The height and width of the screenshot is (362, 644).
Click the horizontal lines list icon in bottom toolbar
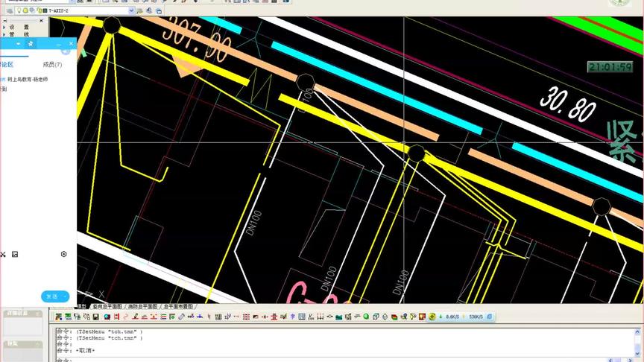click(163, 317)
